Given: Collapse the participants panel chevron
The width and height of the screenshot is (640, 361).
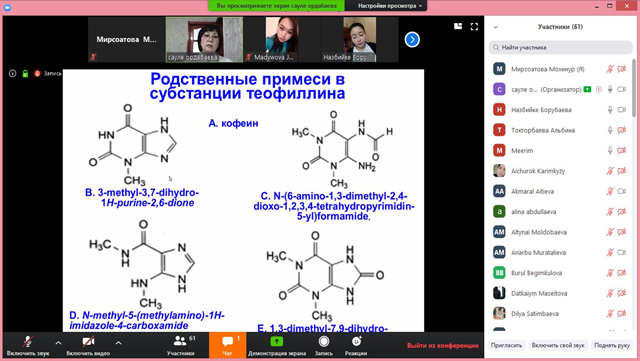Looking at the screenshot, I should coord(496,27).
